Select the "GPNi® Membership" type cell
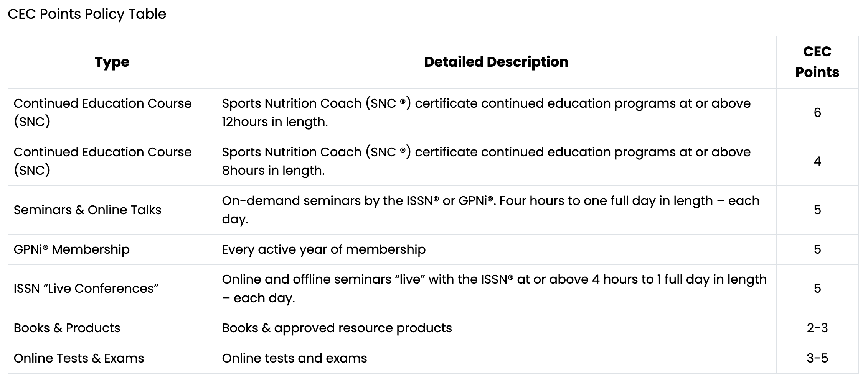This screenshot has width=868, height=384. pyautogui.click(x=72, y=249)
